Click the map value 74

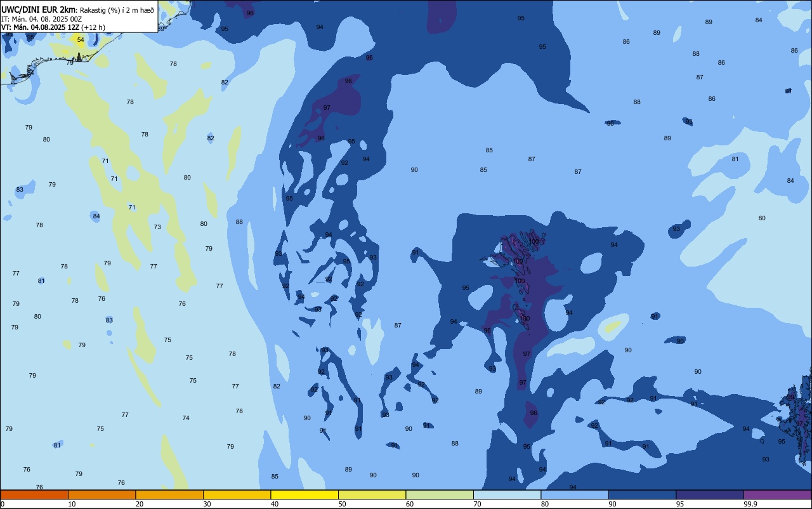(x=186, y=418)
